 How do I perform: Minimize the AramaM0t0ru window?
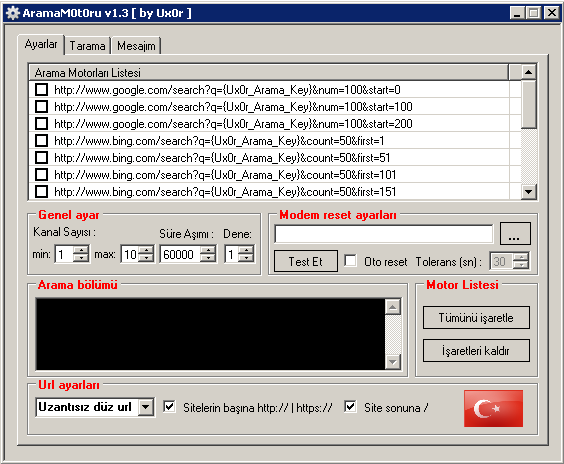[x=517, y=13]
